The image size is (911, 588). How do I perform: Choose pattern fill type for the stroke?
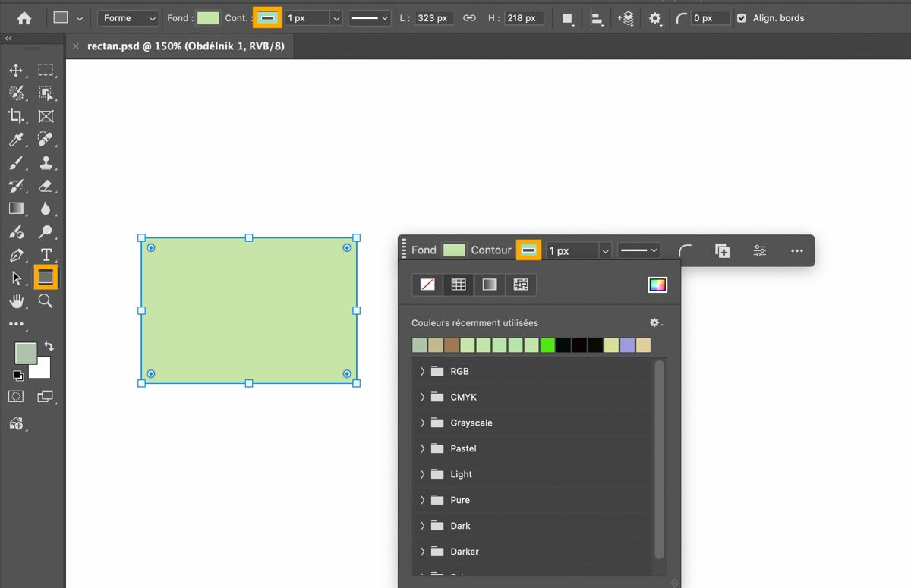[521, 285]
